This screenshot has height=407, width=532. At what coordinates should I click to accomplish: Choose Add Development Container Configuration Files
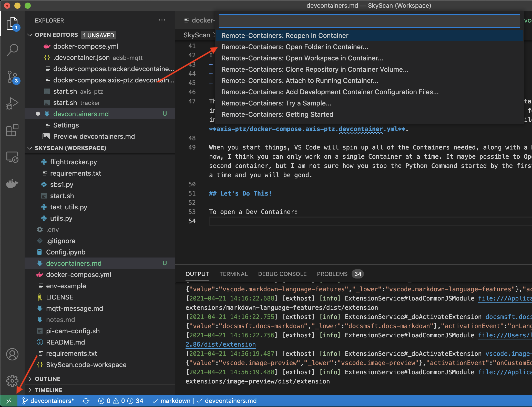coord(369,92)
